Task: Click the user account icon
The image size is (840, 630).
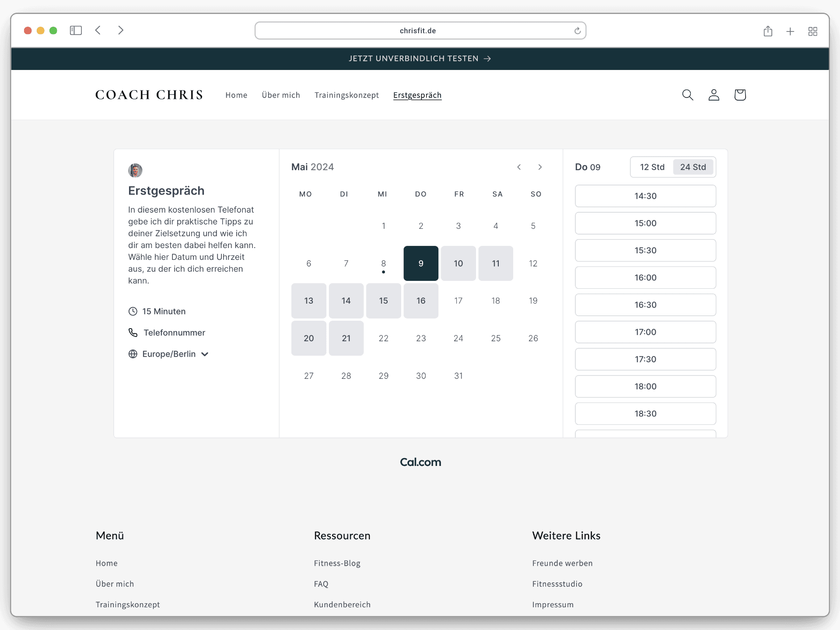Action: coord(714,95)
